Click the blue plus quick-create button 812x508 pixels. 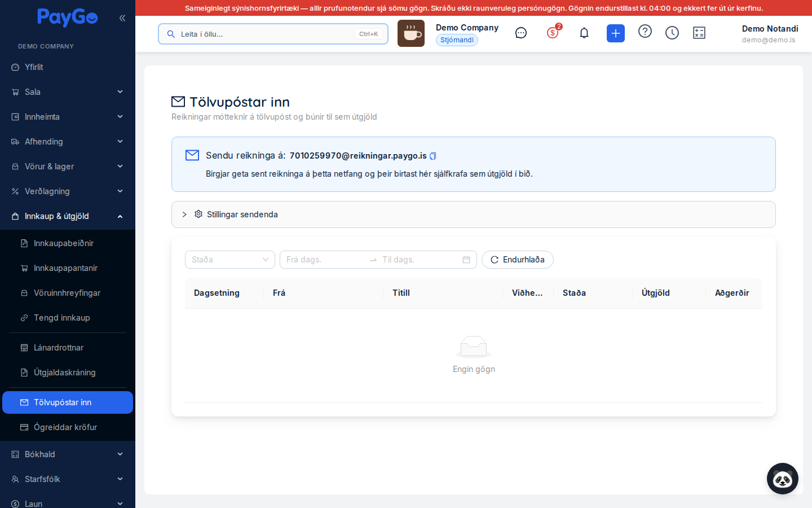click(616, 33)
